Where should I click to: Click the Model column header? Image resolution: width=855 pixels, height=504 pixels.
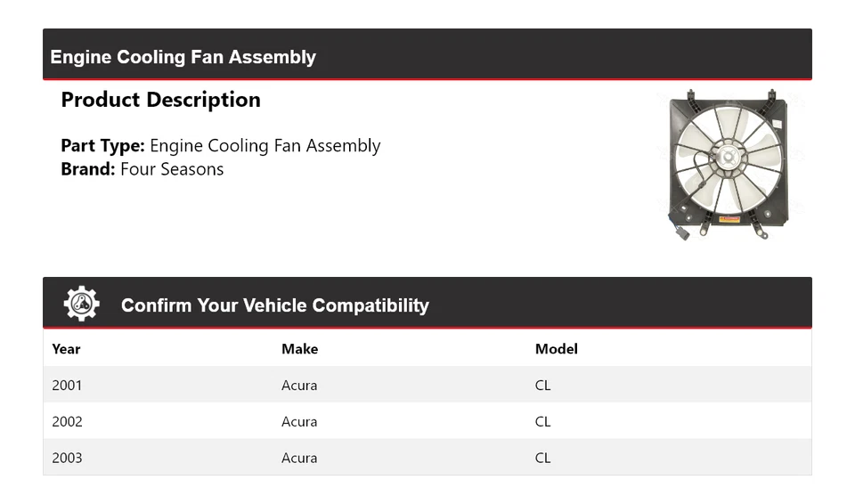pyautogui.click(x=556, y=349)
